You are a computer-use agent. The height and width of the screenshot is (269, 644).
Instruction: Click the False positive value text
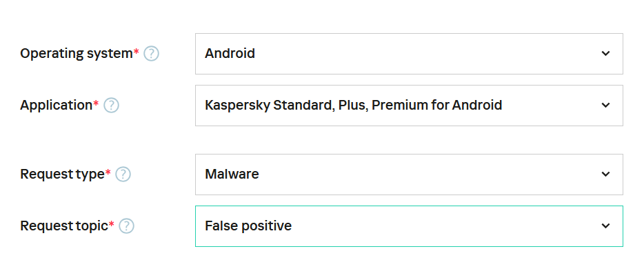point(248,226)
